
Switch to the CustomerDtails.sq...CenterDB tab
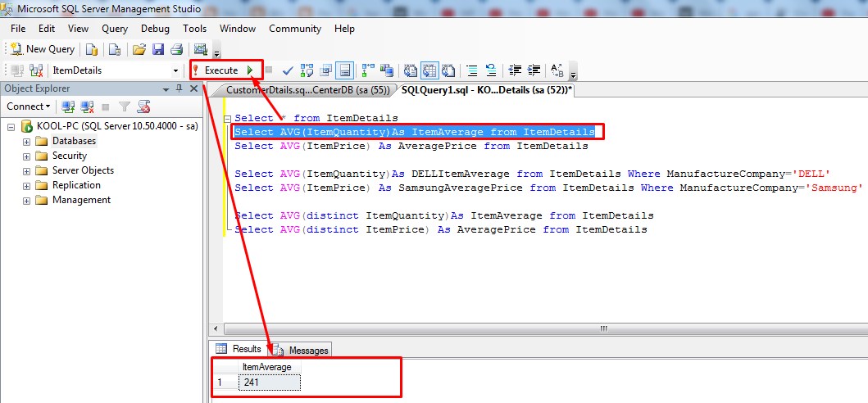(307, 89)
